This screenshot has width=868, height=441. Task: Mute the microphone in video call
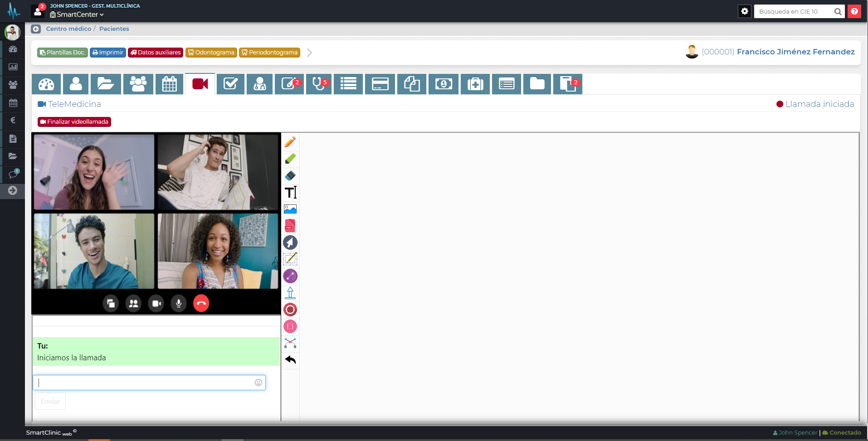179,303
